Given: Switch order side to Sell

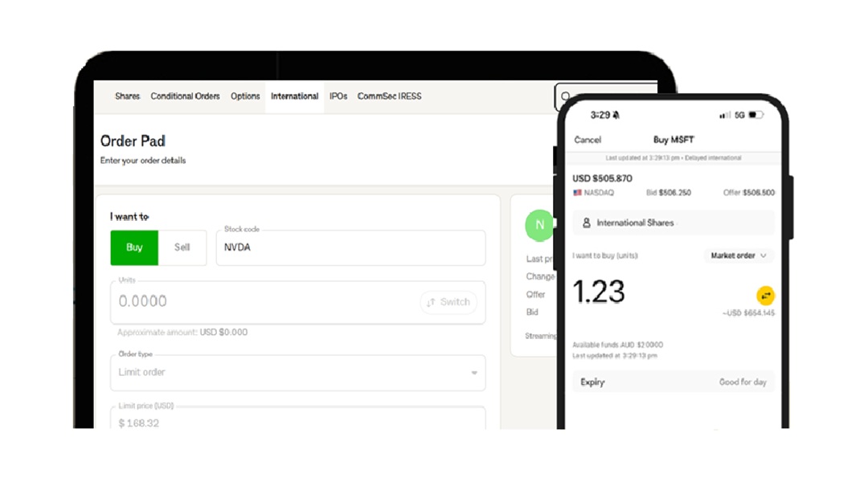Looking at the screenshot, I should (x=182, y=247).
